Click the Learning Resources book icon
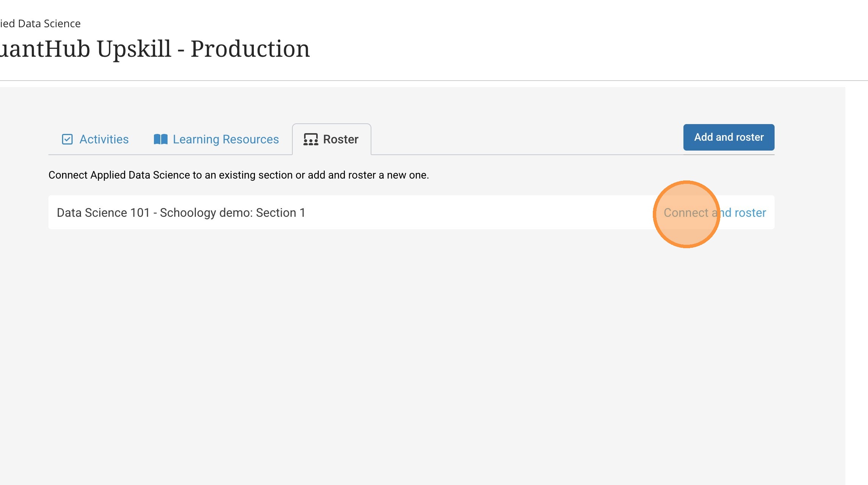This screenshot has height=485, width=868. [x=160, y=139]
